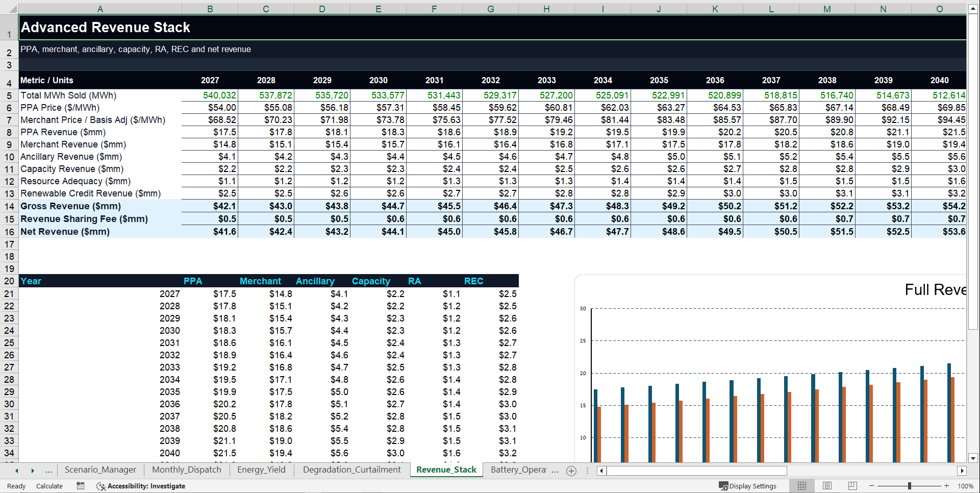
Task: Click the 2035 year column header cell
Action: pyautogui.click(x=659, y=80)
